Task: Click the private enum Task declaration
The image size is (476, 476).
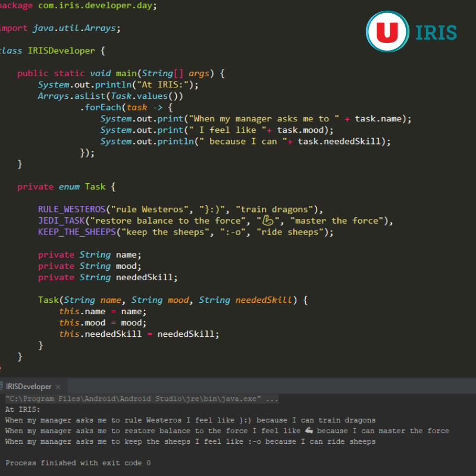Action: (x=67, y=187)
